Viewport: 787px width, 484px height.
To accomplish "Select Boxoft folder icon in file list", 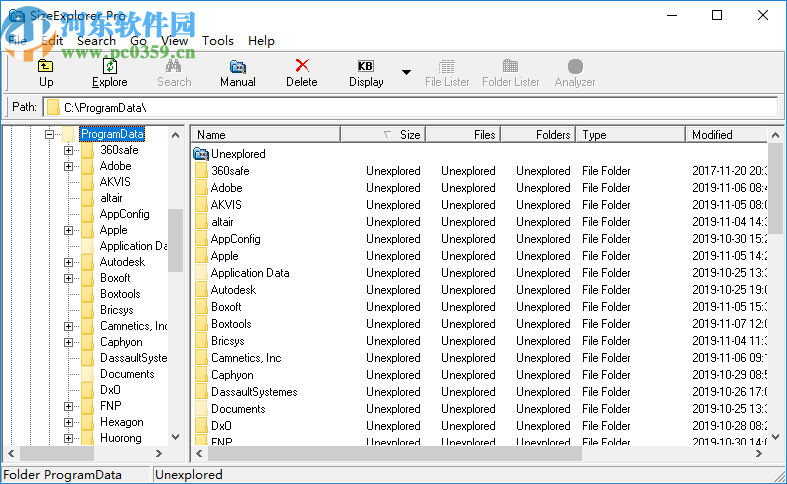I will (201, 307).
